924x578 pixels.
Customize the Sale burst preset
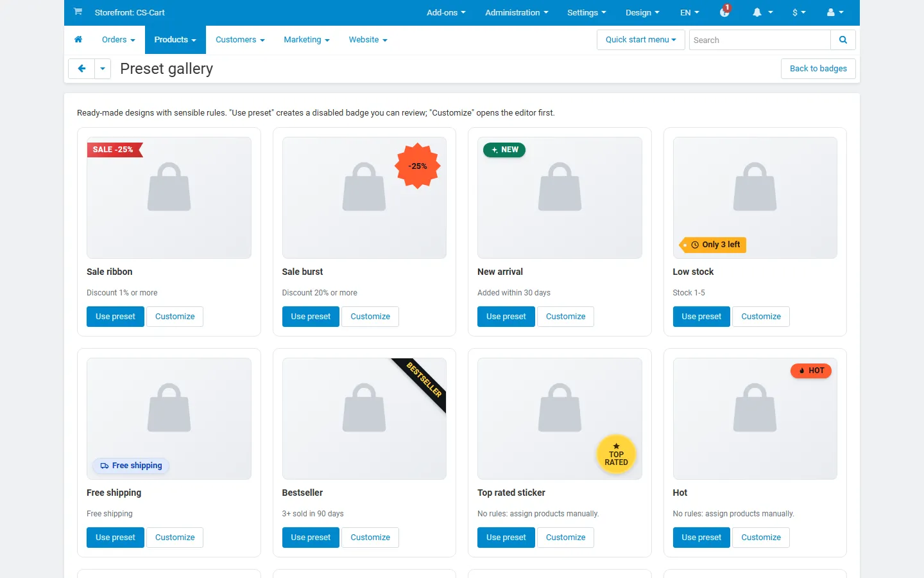370,317
